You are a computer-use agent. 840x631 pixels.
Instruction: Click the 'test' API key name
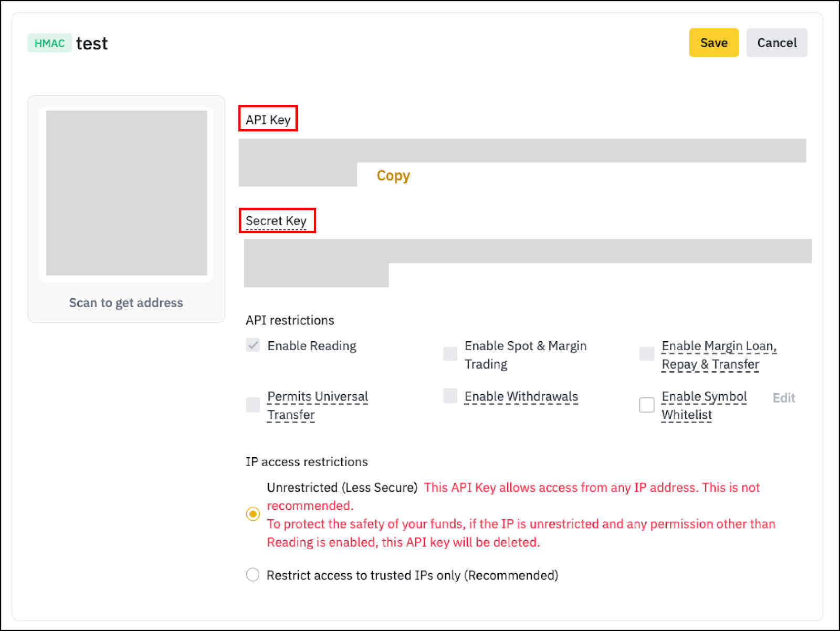click(92, 43)
